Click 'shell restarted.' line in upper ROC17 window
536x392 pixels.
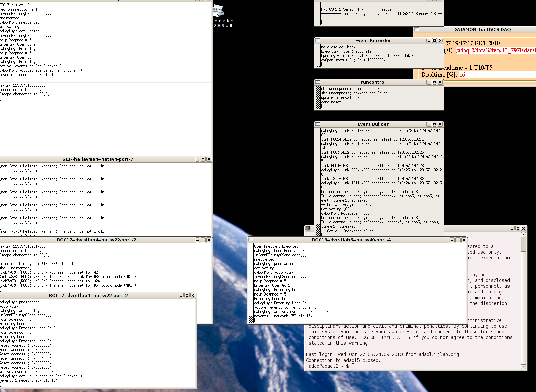pos(15,268)
